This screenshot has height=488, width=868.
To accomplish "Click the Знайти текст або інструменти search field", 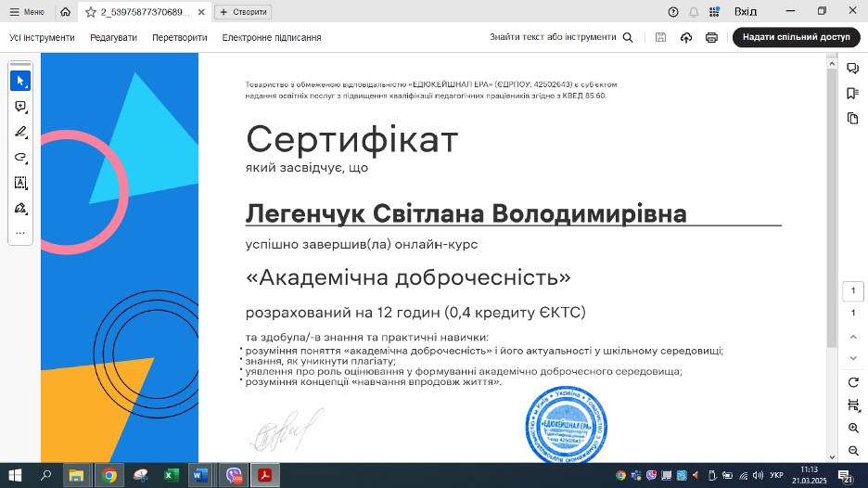I will (x=553, y=37).
